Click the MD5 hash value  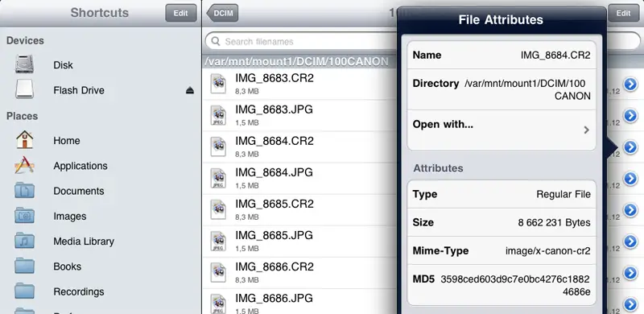(x=516, y=286)
